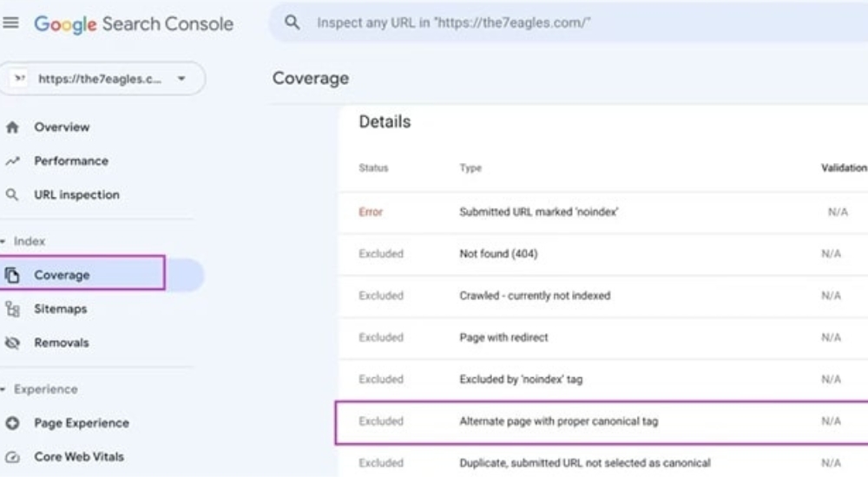The height and width of the screenshot is (477, 868).
Task: Click the Page Experience plus icon
Action: pos(12,423)
